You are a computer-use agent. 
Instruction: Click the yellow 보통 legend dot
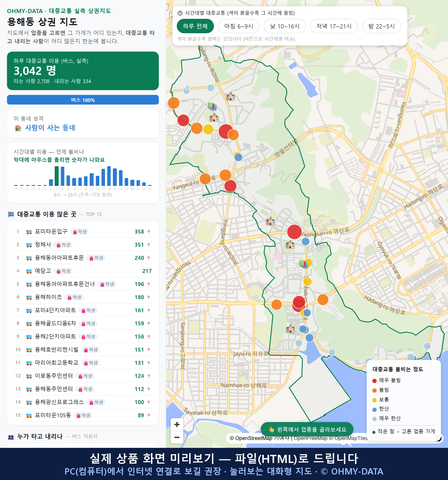coord(374,400)
